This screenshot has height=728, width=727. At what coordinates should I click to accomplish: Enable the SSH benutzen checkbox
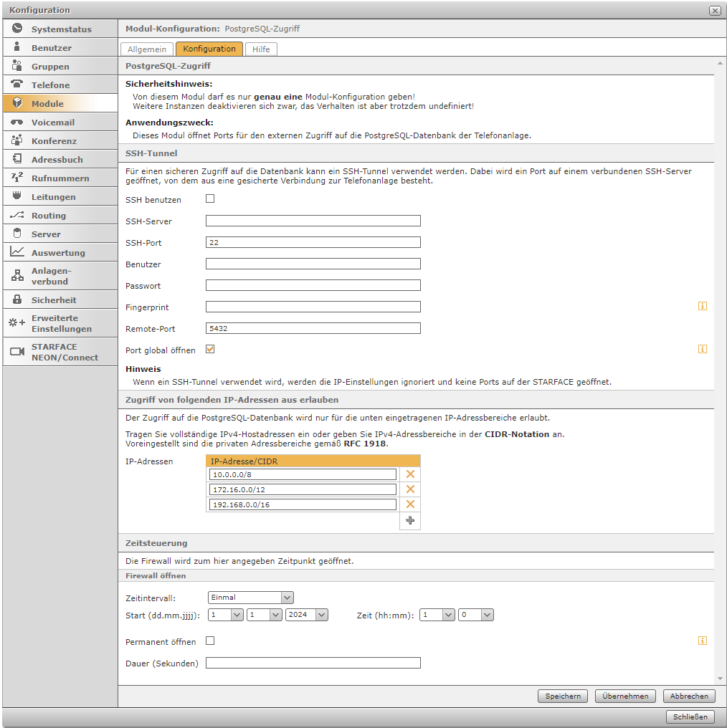tap(210, 198)
